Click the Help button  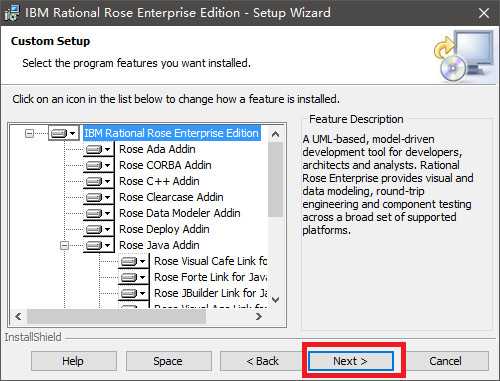74,361
